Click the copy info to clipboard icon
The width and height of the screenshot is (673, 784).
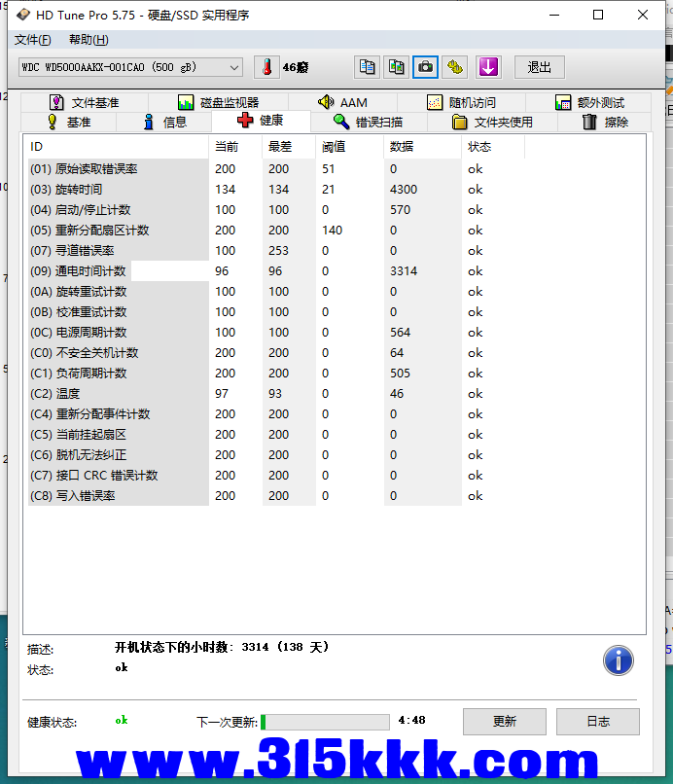367,67
